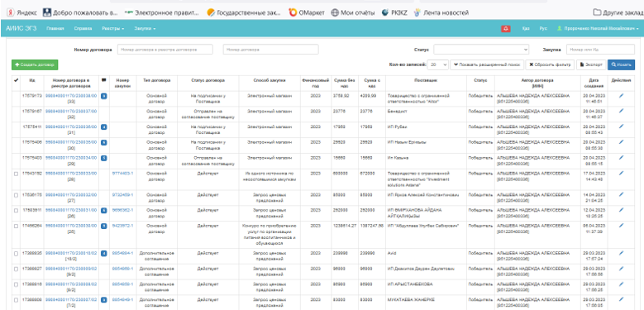The width and height of the screenshot is (644, 310).
Task: Focus the registry contract number field
Action: [165, 50]
